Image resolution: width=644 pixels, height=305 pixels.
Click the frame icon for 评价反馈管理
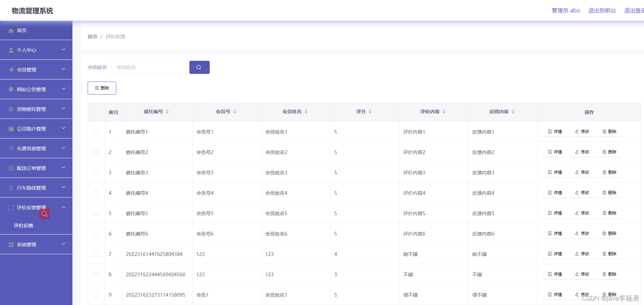tap(11, 208)
